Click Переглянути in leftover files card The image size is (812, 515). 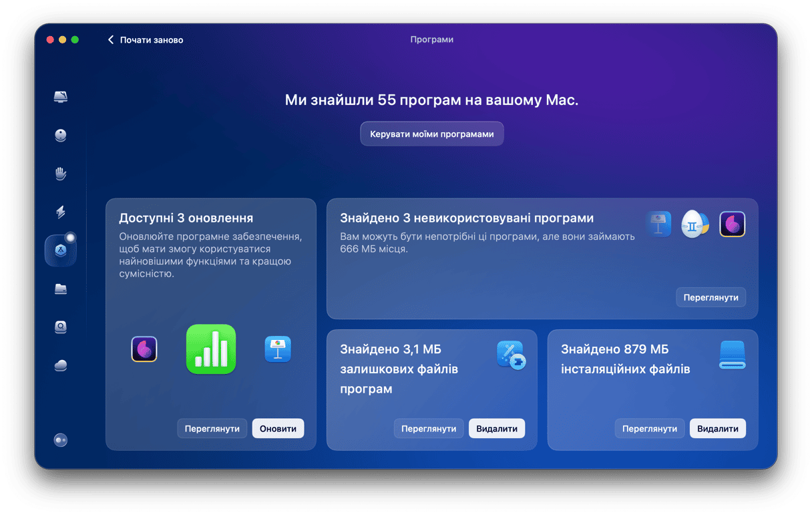tap(429, 428)
